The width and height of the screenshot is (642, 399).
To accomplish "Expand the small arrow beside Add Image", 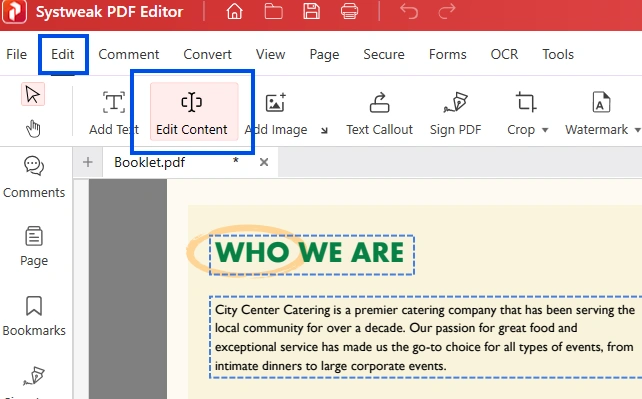I will [324, 131].
